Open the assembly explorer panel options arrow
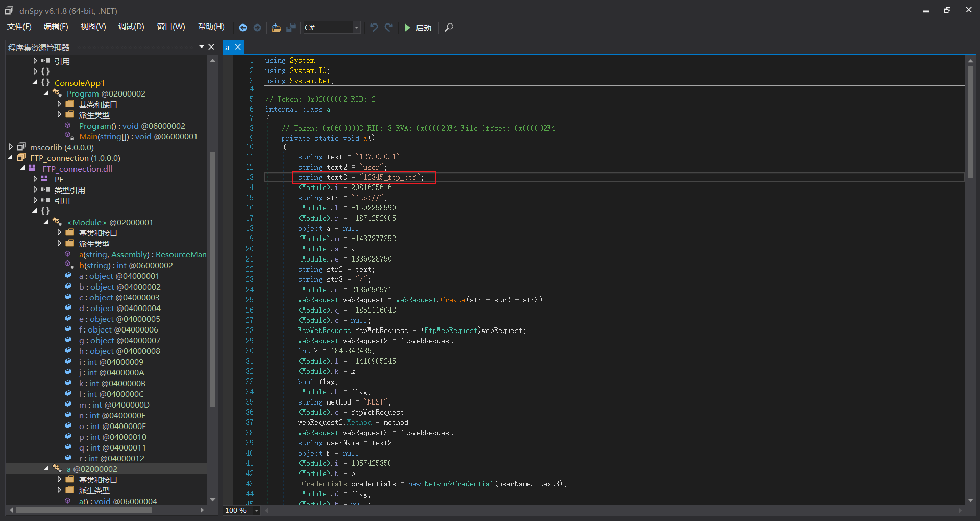980x521 pixels. 202,47
